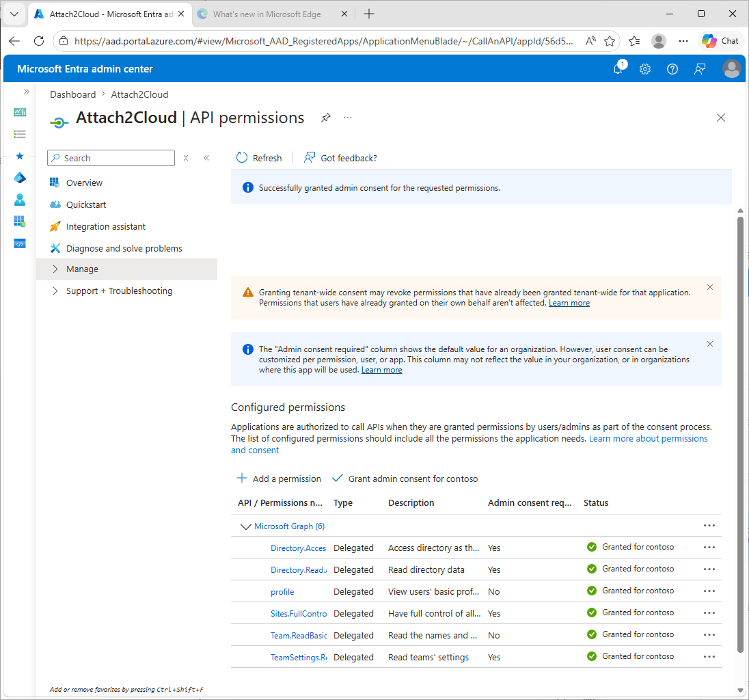Pin the API permissions blade
Screen dimensions: 749x700
pyautogui.click(x=325, y=117)
